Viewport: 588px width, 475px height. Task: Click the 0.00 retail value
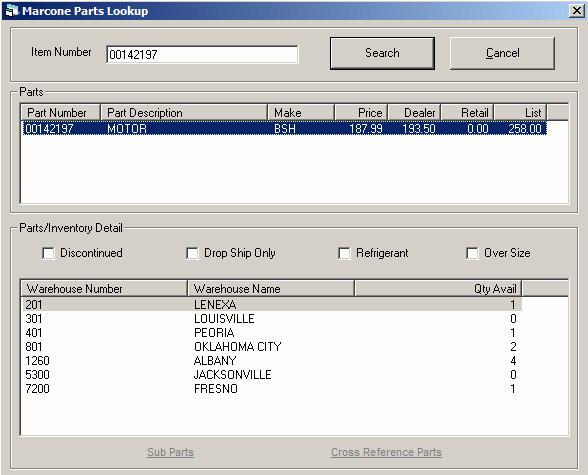pos(478,129)
